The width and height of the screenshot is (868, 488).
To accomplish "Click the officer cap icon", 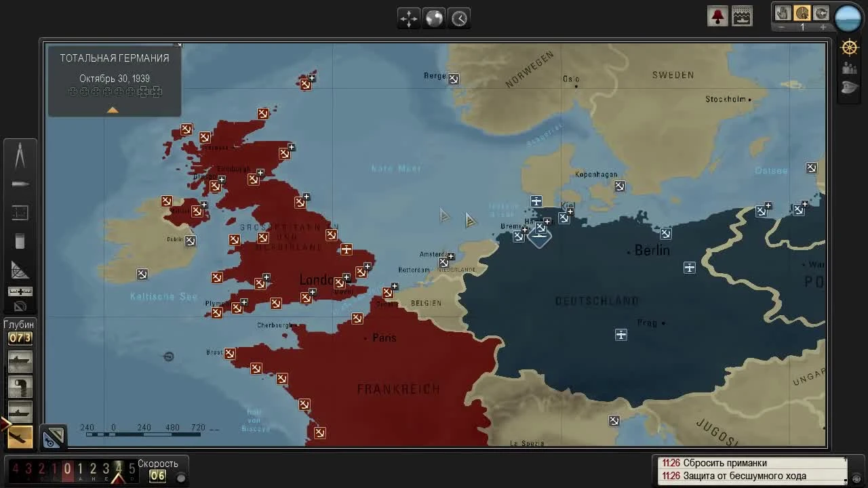I will (x=850, y=87).
